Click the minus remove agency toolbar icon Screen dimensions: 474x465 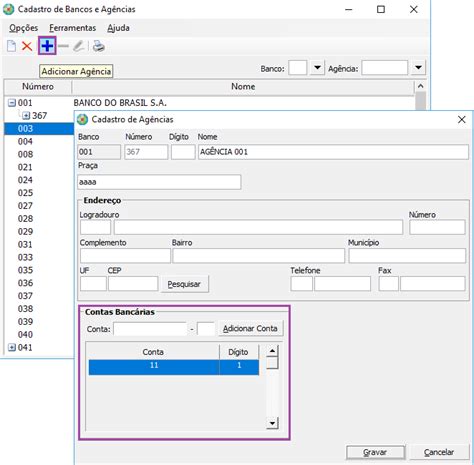click(x=63, y=46)
